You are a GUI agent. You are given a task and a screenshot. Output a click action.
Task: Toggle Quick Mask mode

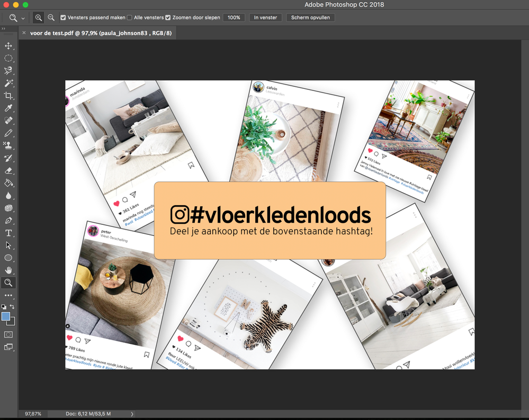[8, 334]
